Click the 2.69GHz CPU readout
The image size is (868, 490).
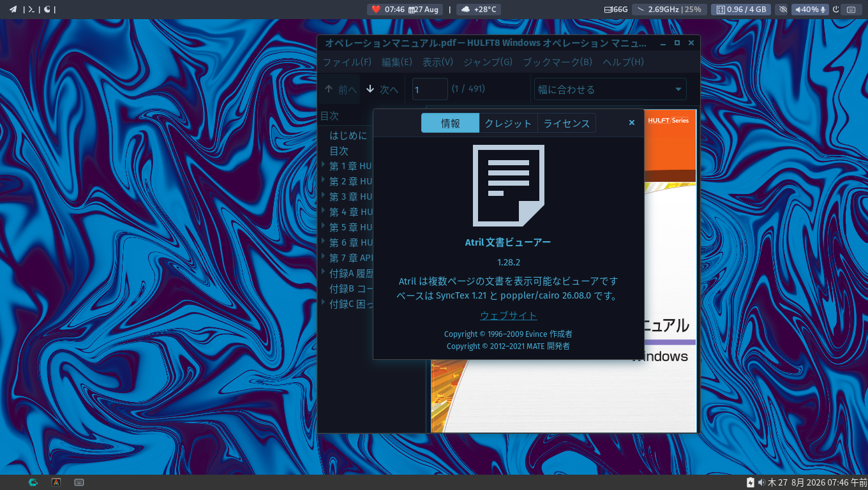663,10
